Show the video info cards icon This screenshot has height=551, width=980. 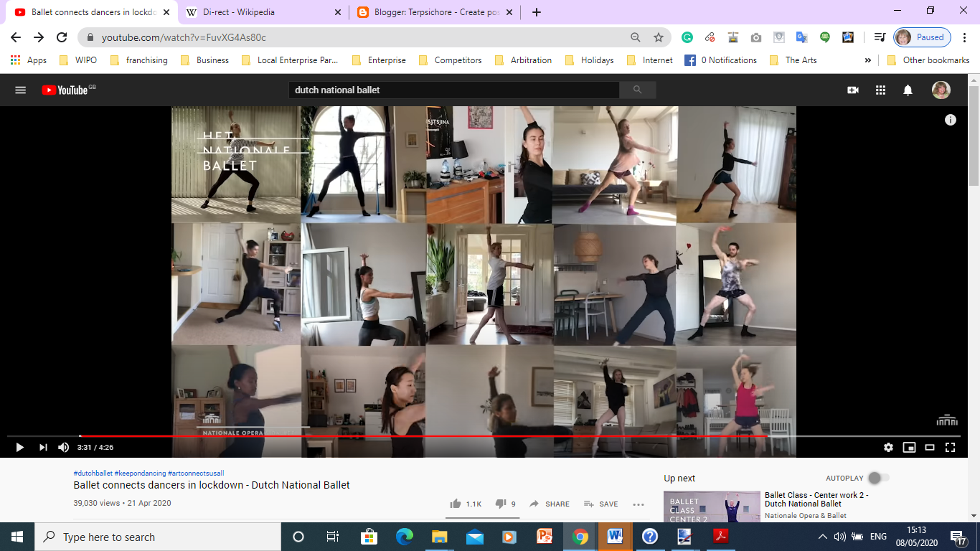tap(951, 120)
